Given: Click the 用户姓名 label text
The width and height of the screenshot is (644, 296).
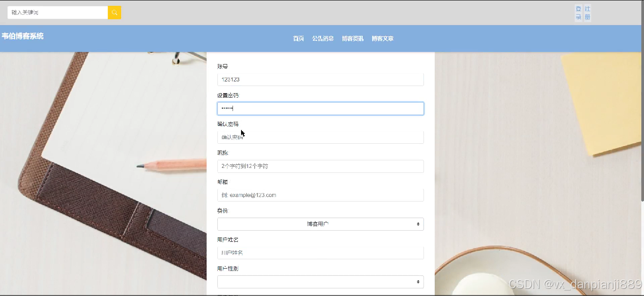Looking at the screenshot, I should (x=228, y=240).
